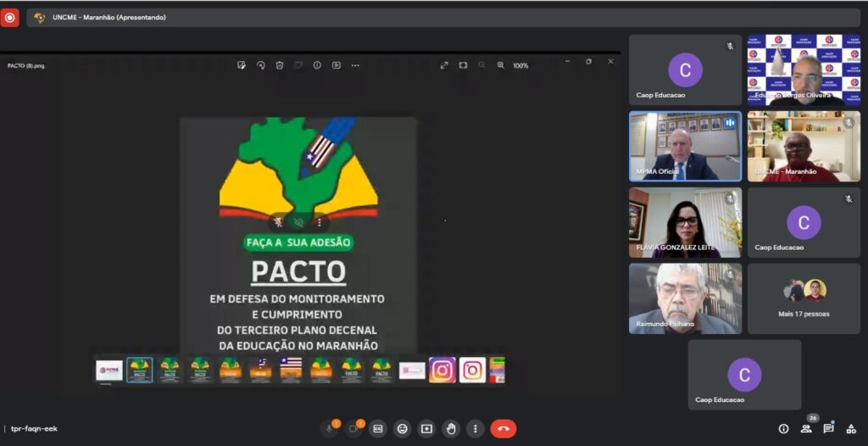Open the in-call chat messages panel
This screenshot has height=446, width=868.
pos(828,429)
